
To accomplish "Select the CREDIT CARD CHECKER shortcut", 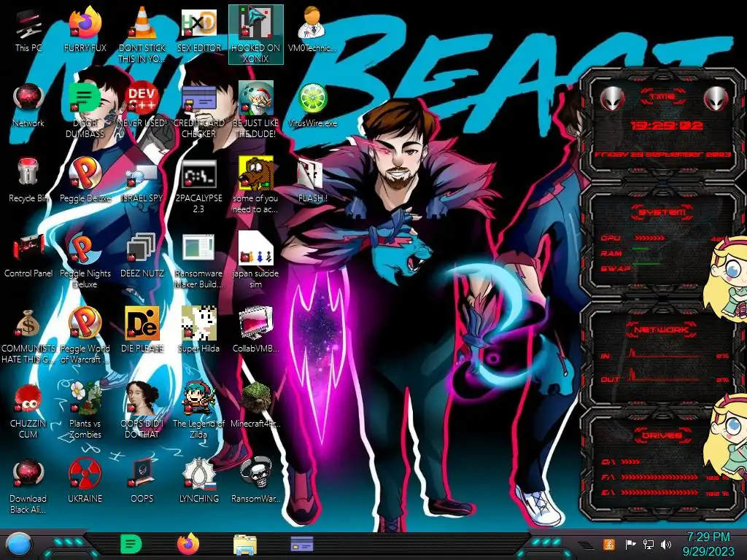I will click(x=198, y=109).
